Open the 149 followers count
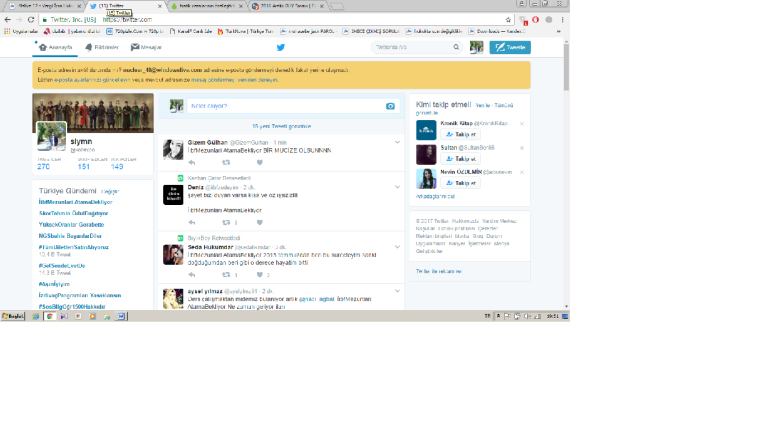Viewport: 760px width, 429px height. pos(117,167)
